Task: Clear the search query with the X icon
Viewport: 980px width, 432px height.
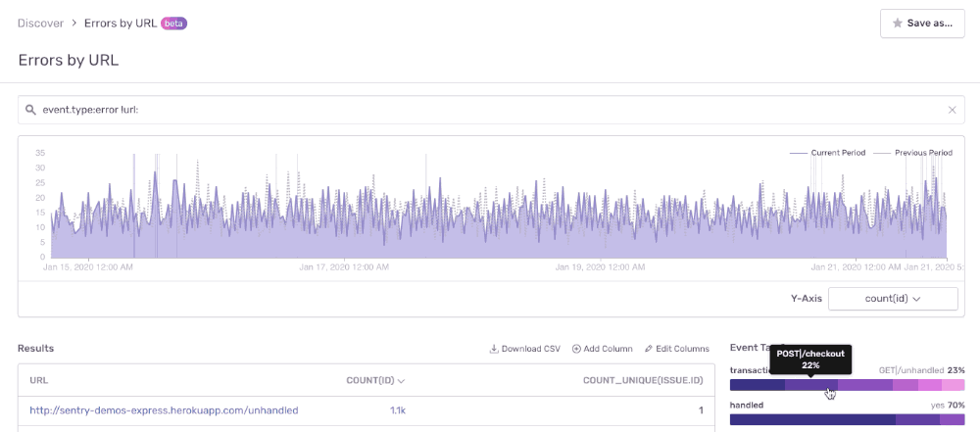Action: click(952, 111)
